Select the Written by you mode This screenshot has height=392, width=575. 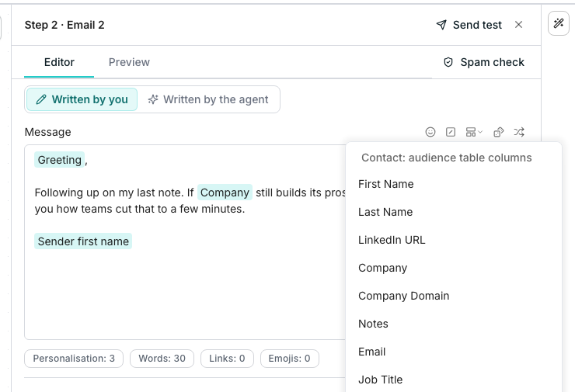[82, 99]
